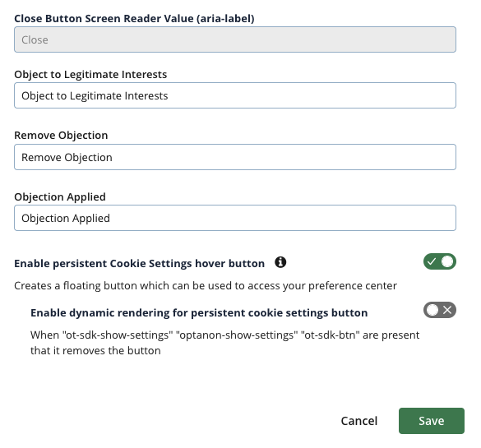The height and width of the screenshot is (448, 481).
Task: Click the Enable dynamic rendering label text
Action: pos(199,312)
